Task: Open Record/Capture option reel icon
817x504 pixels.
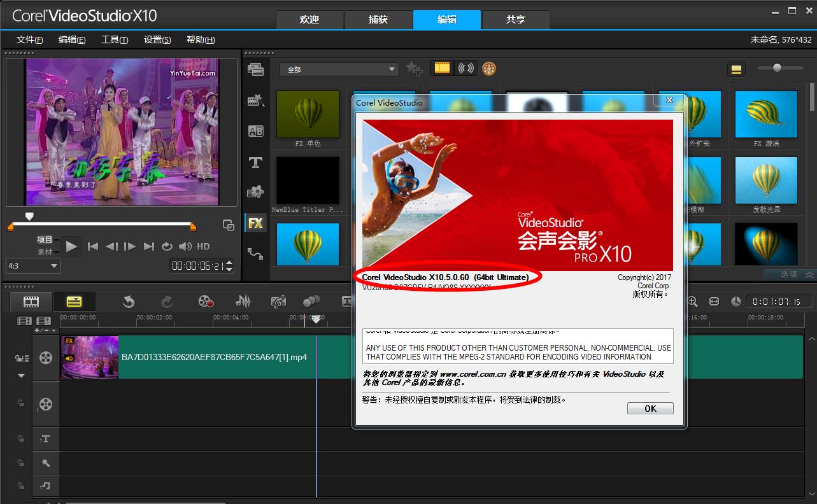Action: [205, 302]
